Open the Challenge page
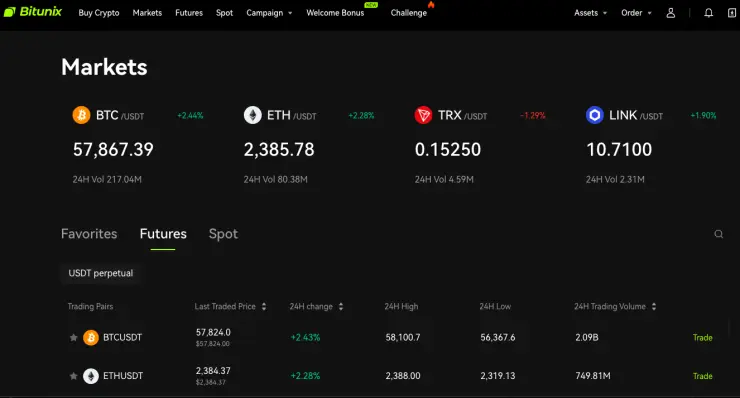The image size is (740, 398). pos(409,13)
